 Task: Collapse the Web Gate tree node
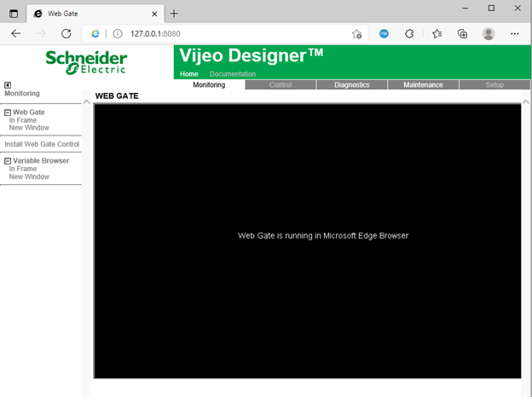tap(8, 112)
